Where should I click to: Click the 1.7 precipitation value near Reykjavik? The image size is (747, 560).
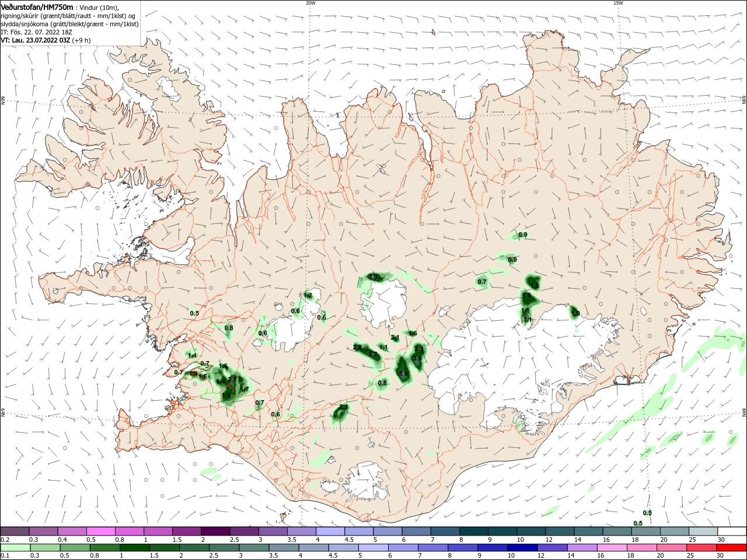click(245, 389)
